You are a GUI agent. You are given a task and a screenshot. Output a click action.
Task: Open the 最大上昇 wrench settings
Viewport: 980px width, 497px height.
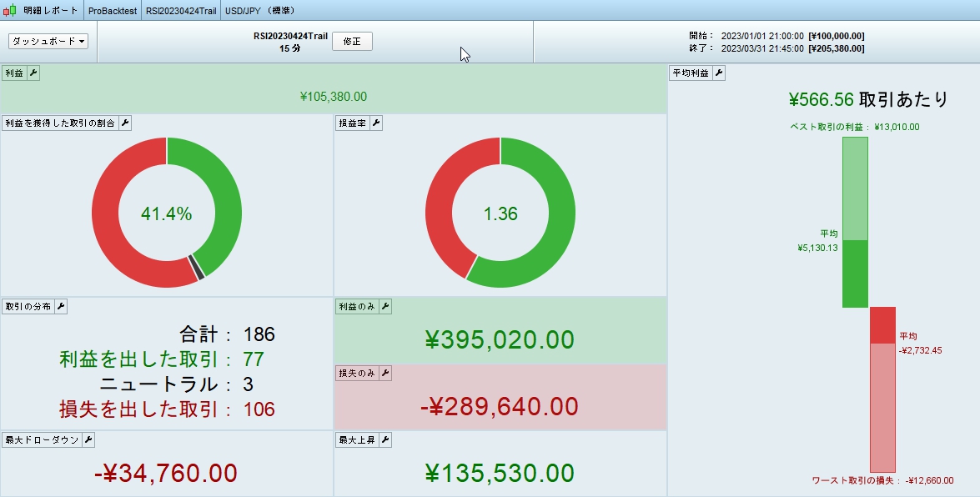pyautogui.click(x=385, y=440)
